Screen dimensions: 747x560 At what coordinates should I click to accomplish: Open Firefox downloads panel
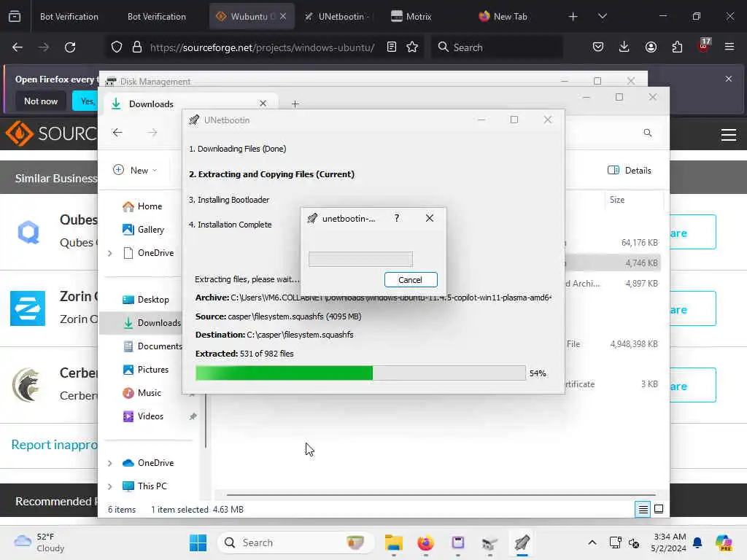click(624, 47)
